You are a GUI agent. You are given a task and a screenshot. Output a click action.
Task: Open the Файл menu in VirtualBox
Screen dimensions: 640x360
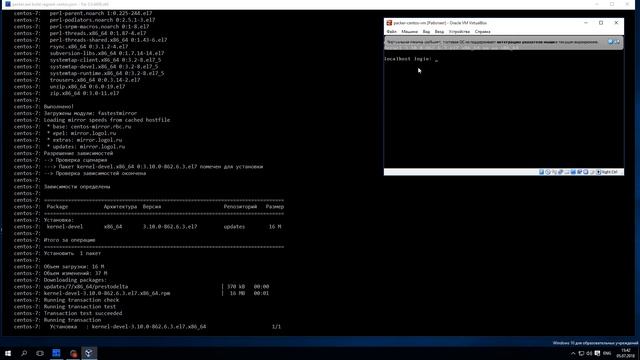pos(391,31)
